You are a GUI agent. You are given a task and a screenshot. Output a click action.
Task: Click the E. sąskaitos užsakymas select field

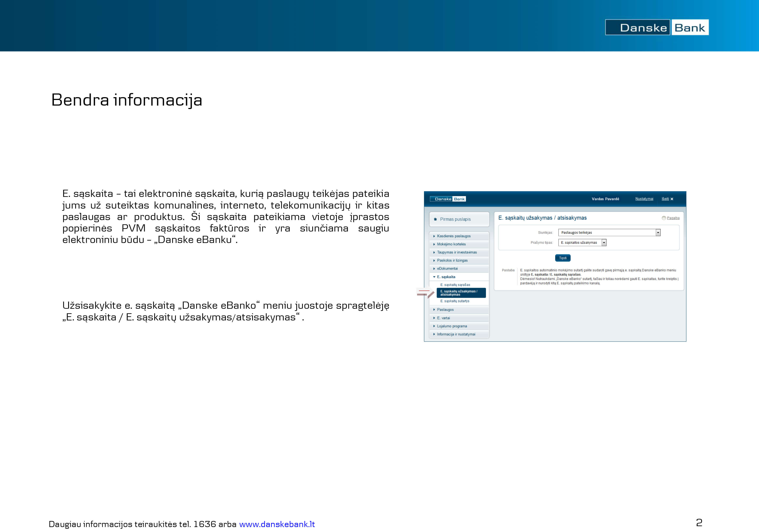pos(582,242)
